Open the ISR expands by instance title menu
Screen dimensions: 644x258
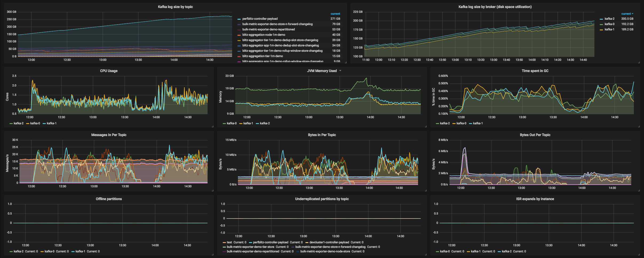pos(535,199)
